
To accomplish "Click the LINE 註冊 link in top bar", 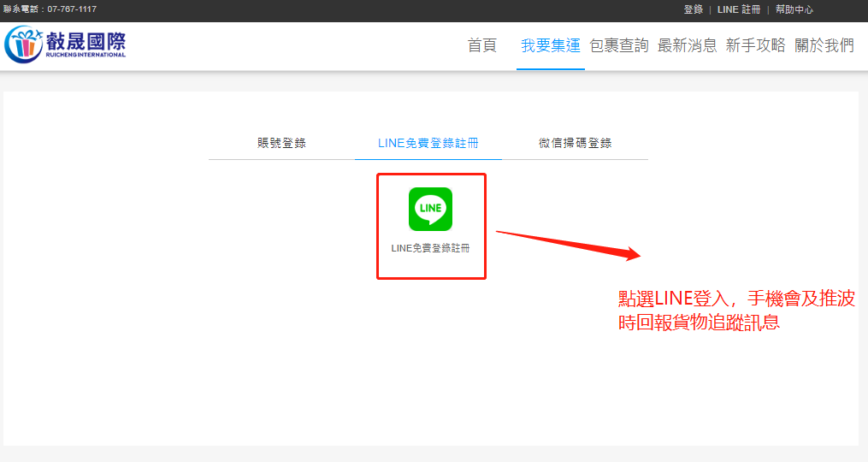I will click(739, 9).
